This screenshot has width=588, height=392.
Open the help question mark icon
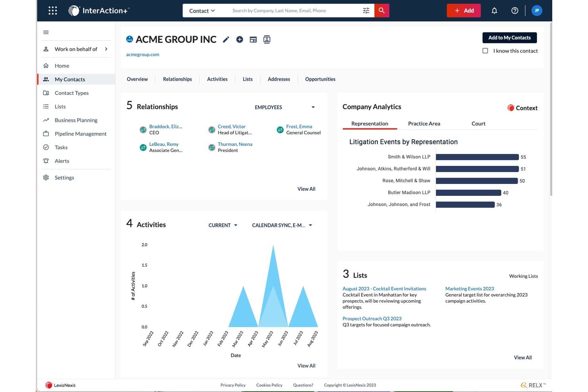point(514,11)
